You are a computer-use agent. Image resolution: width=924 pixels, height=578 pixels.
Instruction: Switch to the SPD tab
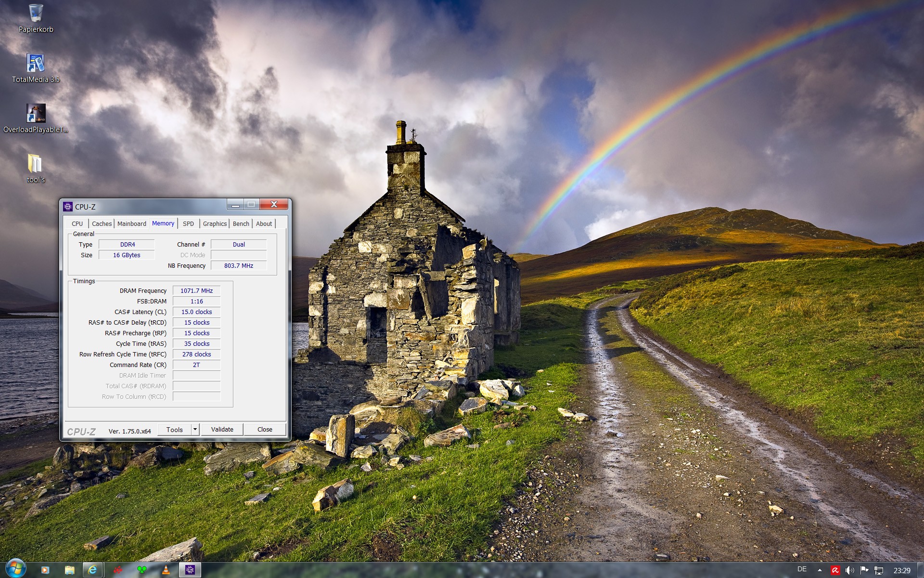point(188,223)
